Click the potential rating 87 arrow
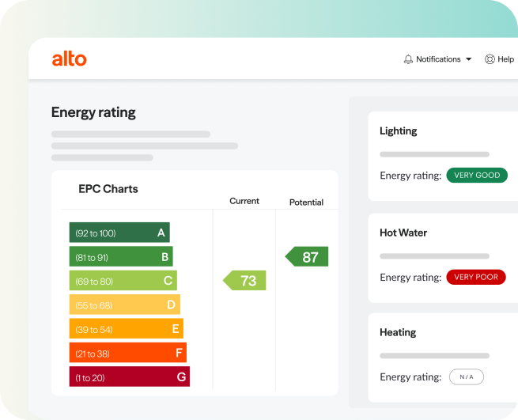 point(307,257)
